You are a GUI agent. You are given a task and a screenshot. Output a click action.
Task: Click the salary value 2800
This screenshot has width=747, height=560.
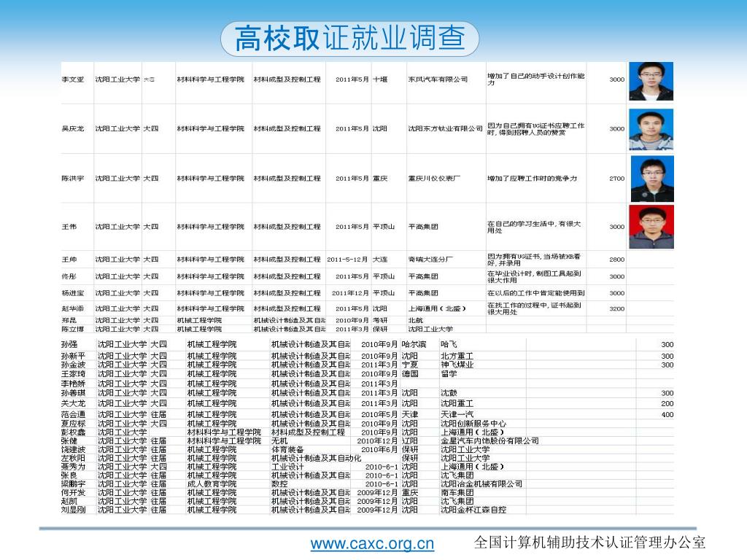(x=616, y=260)
